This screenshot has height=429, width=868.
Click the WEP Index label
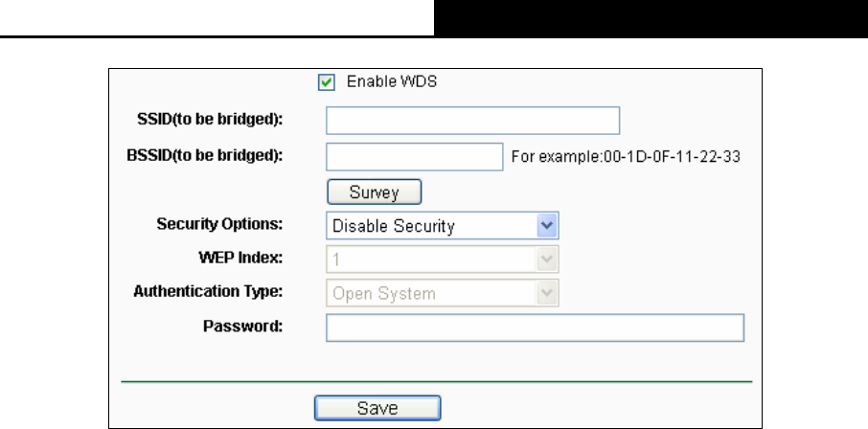click(240, 258)
